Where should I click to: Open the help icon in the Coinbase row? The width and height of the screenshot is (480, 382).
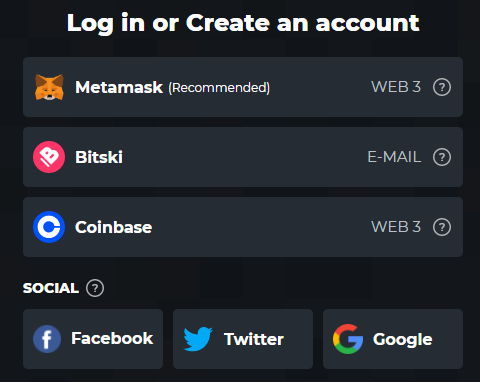[x=442, y=227]
